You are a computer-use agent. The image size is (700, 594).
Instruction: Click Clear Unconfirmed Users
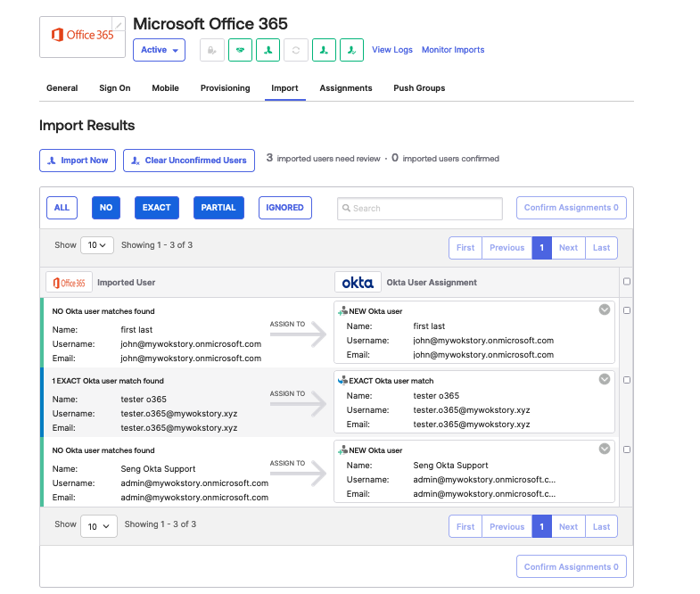189,161
